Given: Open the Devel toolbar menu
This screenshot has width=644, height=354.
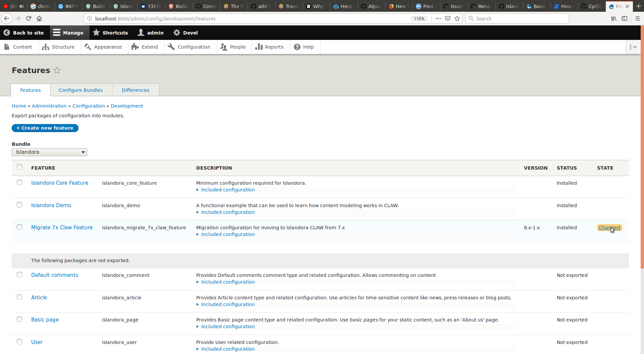Looking at the screenshot, I should 185,33.
